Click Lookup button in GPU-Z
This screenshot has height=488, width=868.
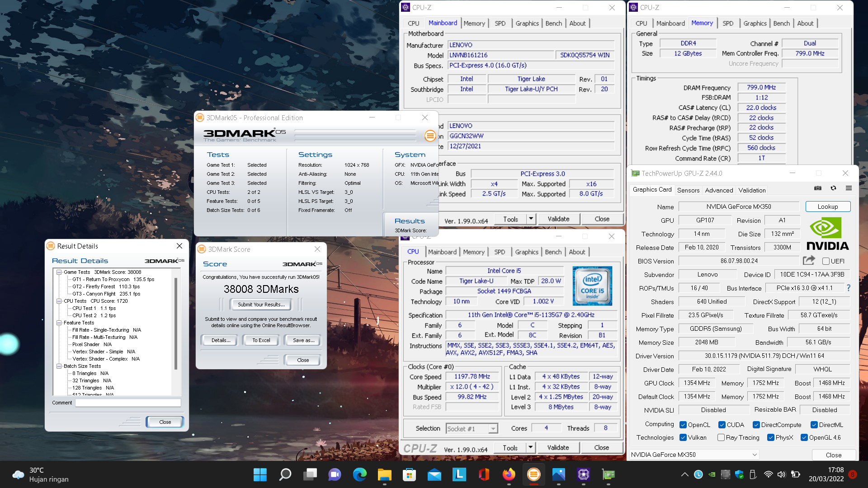(x=828, y=206)
